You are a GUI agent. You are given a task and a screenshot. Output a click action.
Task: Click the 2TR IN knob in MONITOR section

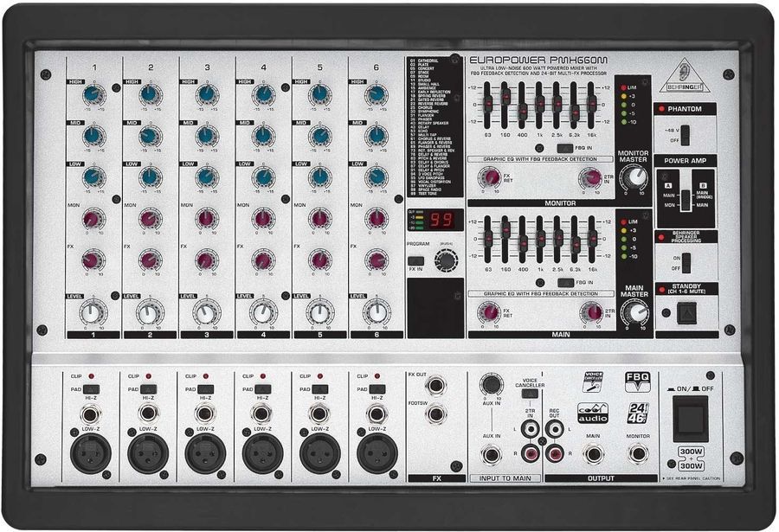click(x=590, y=178)
